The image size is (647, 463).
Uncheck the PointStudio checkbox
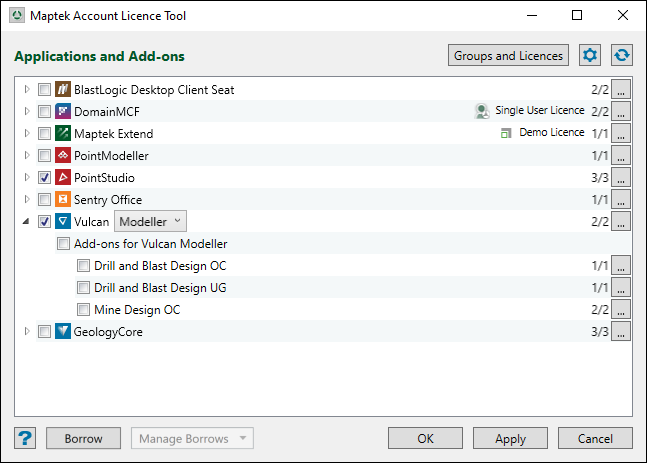point(44,178)
